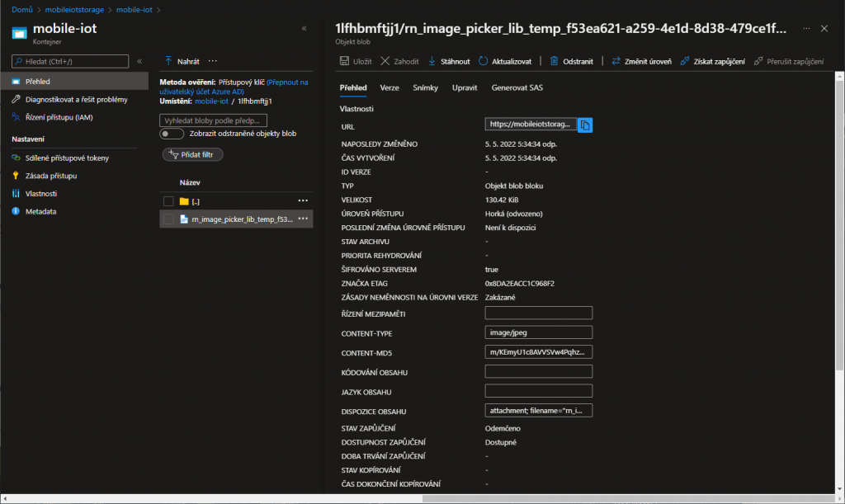Toggle Zobrazit odstraněné objekty blob switch
The width and height of the screenshot is (845, 504).
click(x=172, y=134)
